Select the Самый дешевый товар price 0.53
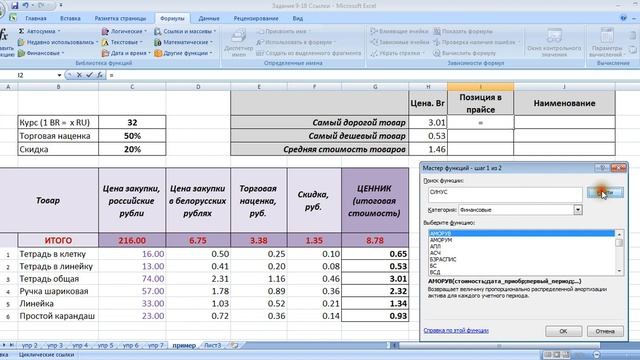Screen dimensions: 640x360 (428, 136)
